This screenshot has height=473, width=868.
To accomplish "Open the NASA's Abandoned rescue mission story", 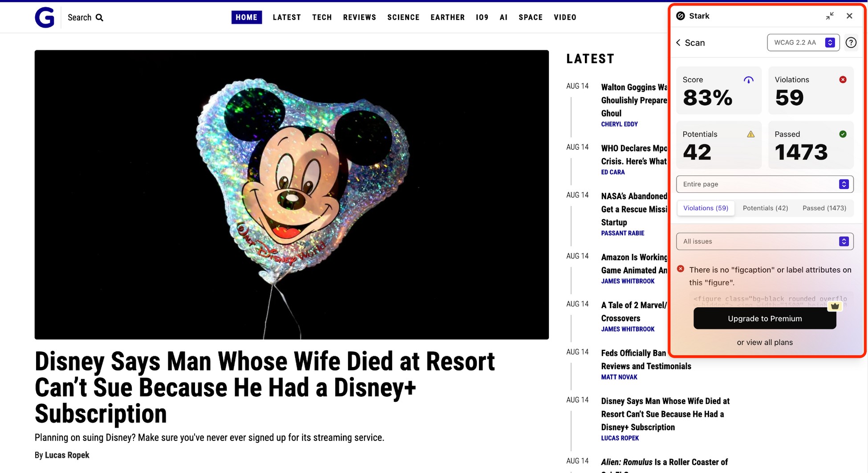I will pyautogui.click(x=634, y=209).
